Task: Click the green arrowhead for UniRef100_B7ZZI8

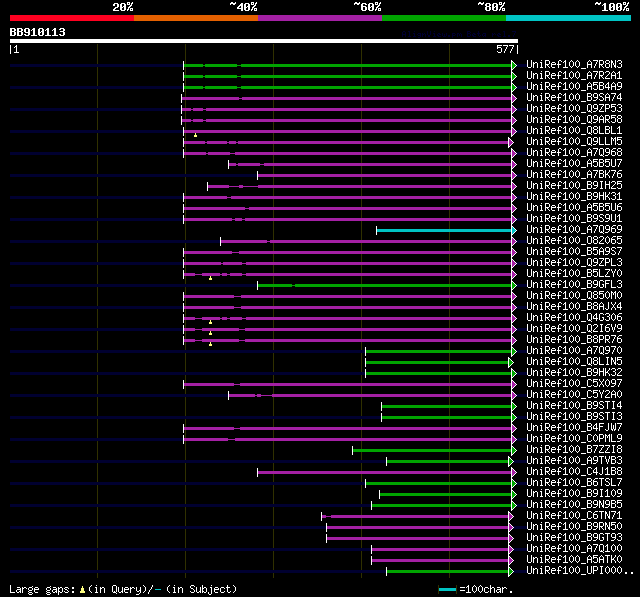Action: (x=514, y=451)
